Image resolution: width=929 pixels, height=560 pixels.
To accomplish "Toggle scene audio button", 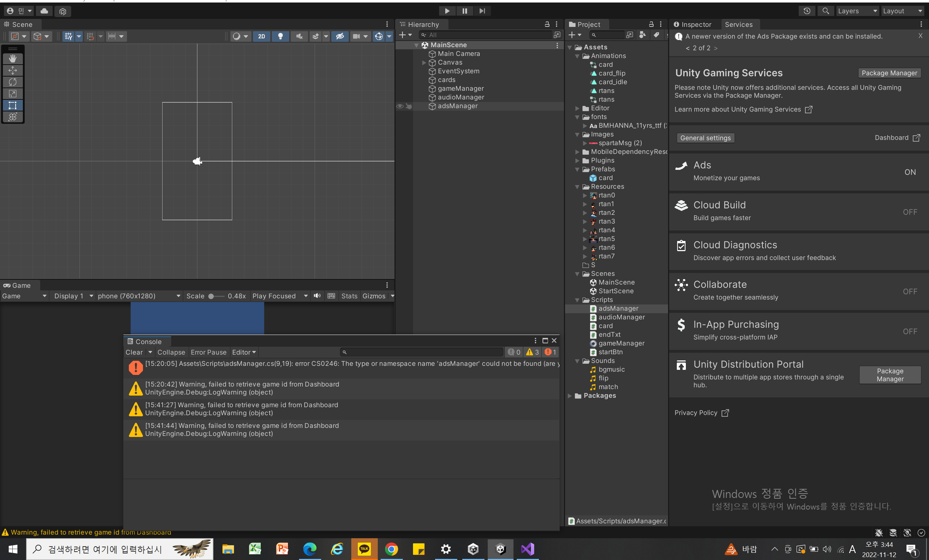I will coord(299,36).
